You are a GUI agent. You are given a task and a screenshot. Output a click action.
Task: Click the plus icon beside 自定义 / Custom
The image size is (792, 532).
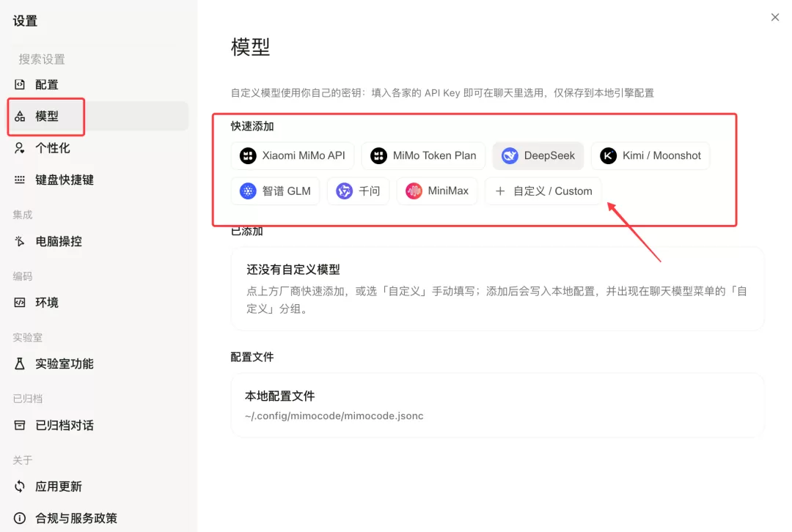pos(500,191)
